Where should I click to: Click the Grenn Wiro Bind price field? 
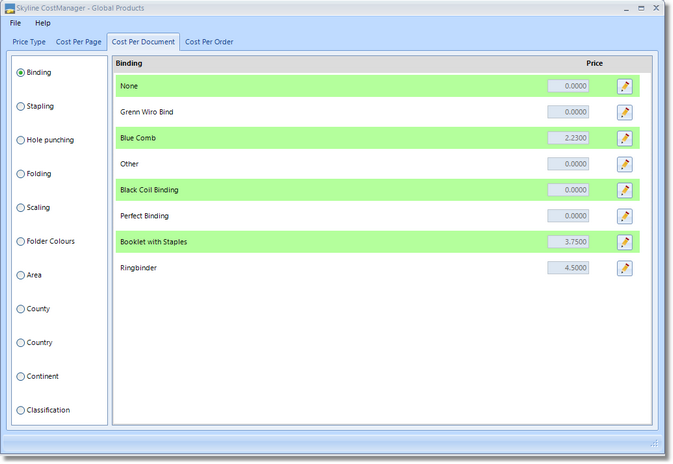[x=568, y=112]
